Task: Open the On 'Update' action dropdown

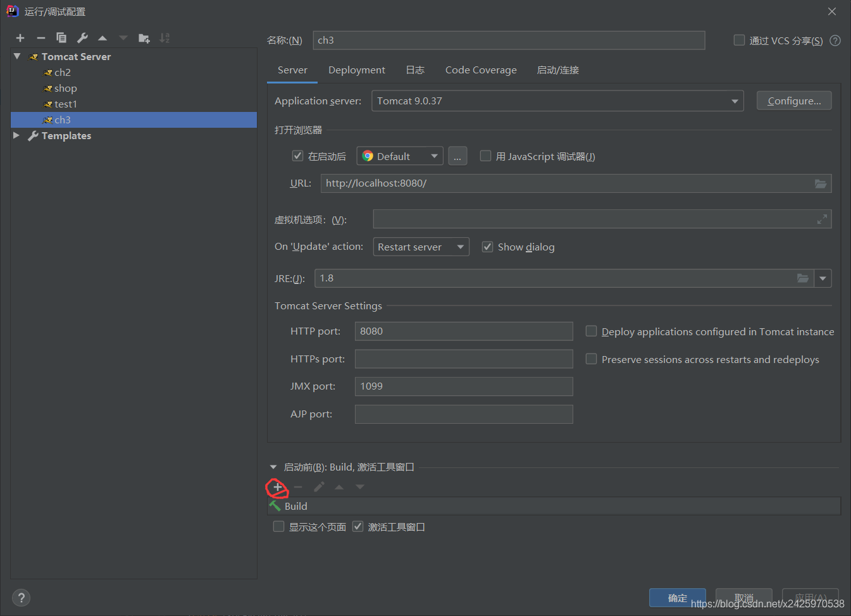Action: tap(421, 247)
